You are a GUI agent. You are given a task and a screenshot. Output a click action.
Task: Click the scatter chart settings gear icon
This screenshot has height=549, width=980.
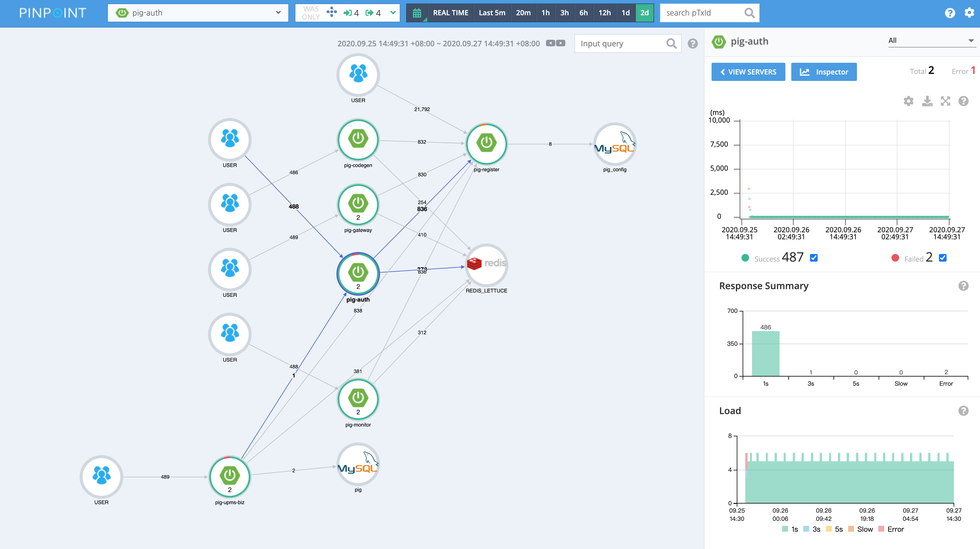tap(908, 101)
